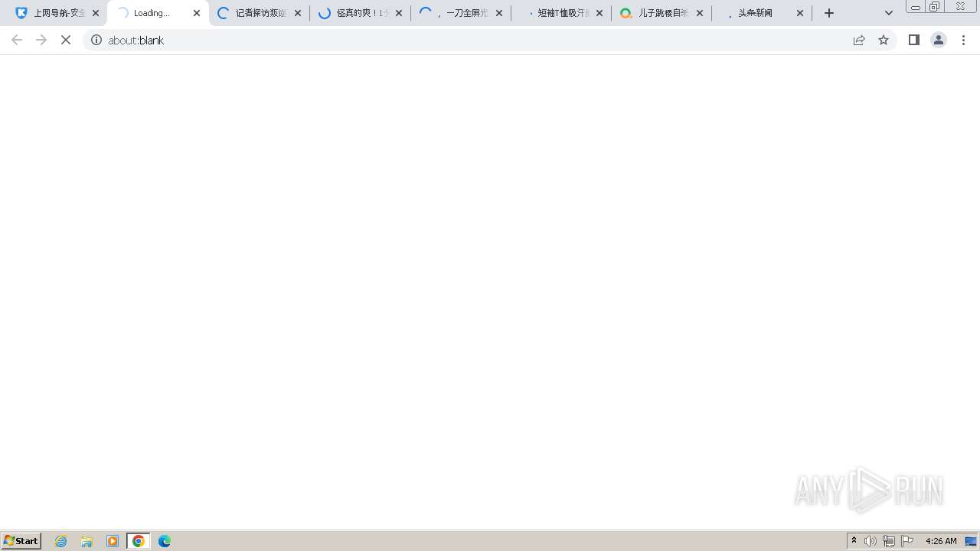Open the Chrome profile avatar
Screen dimensions: 980x551
pyautogui.click(x=939, y=40)
